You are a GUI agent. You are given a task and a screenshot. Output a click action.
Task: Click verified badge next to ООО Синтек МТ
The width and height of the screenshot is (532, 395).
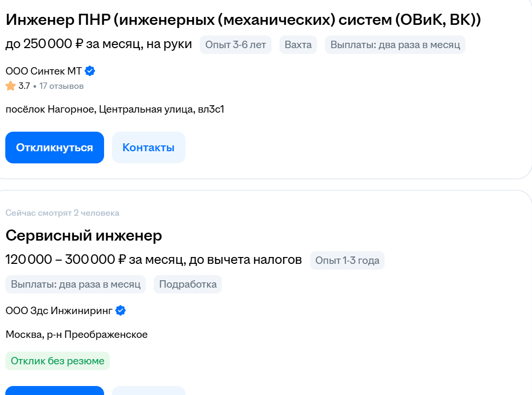(x=90, y=71)
